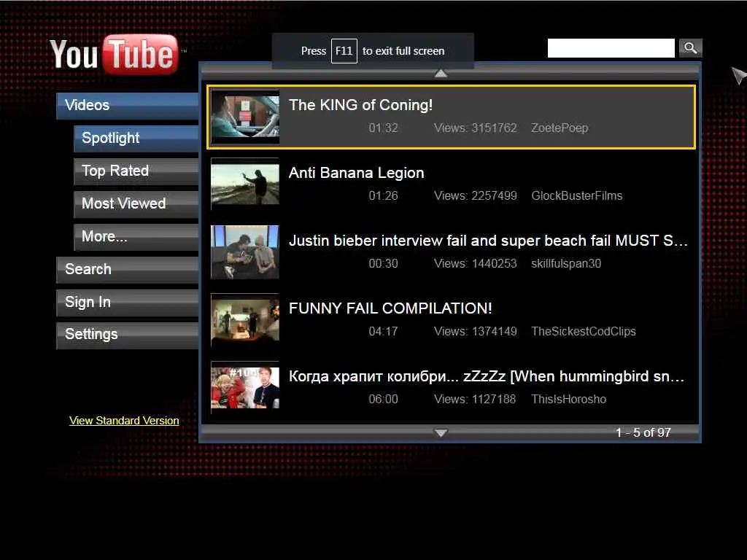Open the Search menu item
Viewport: 747px width, 560px height.
tap(127, 270)
